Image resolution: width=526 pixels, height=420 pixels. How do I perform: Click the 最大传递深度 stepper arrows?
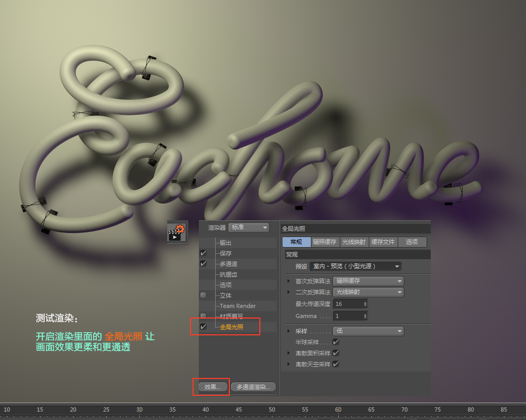point(366,304)
